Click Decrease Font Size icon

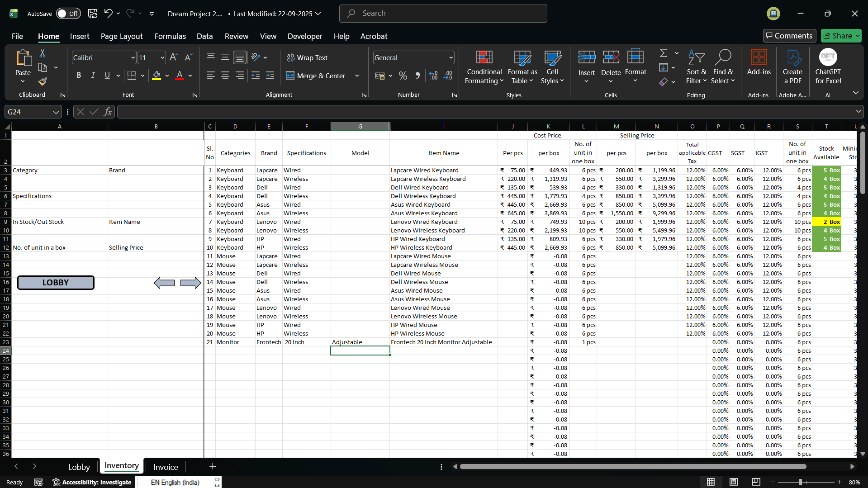189,57
